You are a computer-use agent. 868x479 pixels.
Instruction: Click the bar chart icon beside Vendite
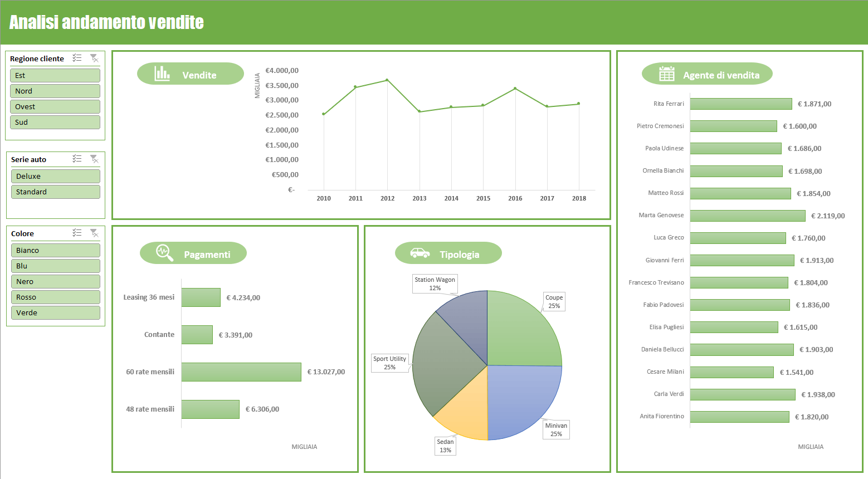click(x=162, y=74)
